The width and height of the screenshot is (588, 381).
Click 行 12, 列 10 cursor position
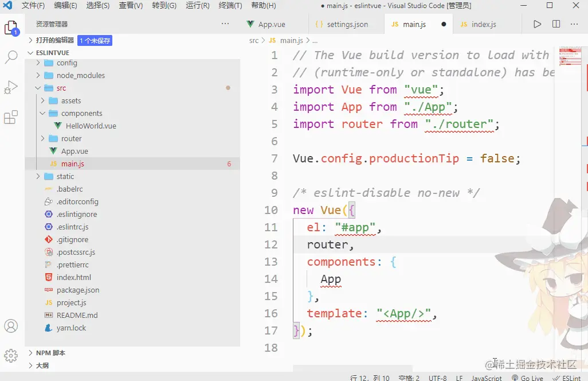coord(370,377)
